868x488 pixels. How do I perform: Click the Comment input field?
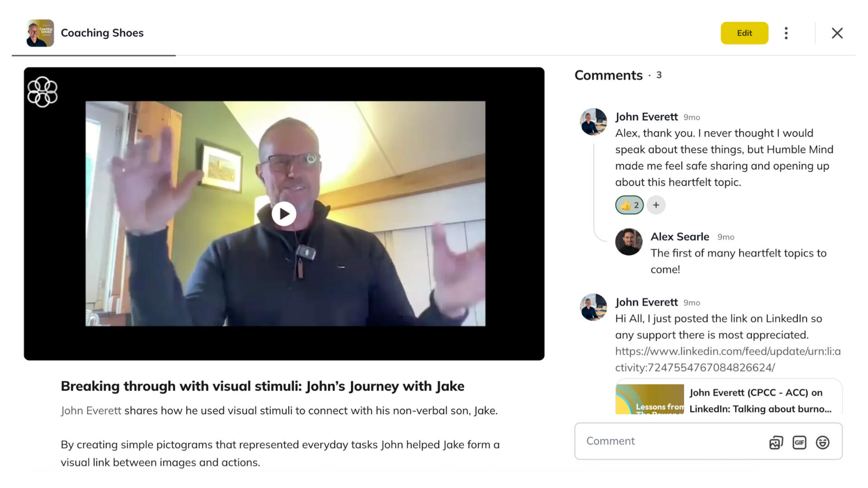pos(669,441)
